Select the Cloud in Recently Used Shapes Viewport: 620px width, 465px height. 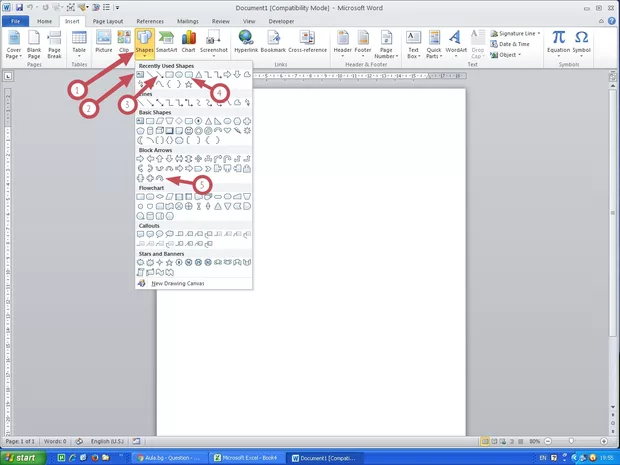247,74
